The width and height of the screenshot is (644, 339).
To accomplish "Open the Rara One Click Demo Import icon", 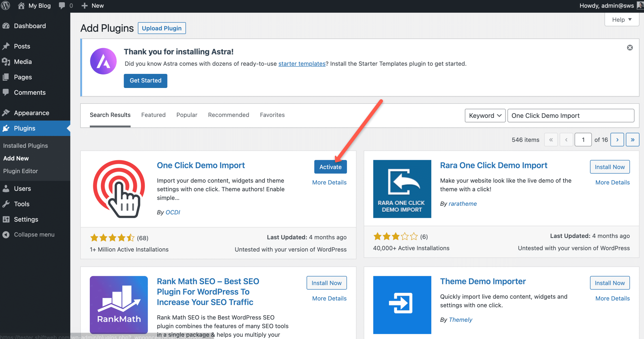I will click(402, 189).
